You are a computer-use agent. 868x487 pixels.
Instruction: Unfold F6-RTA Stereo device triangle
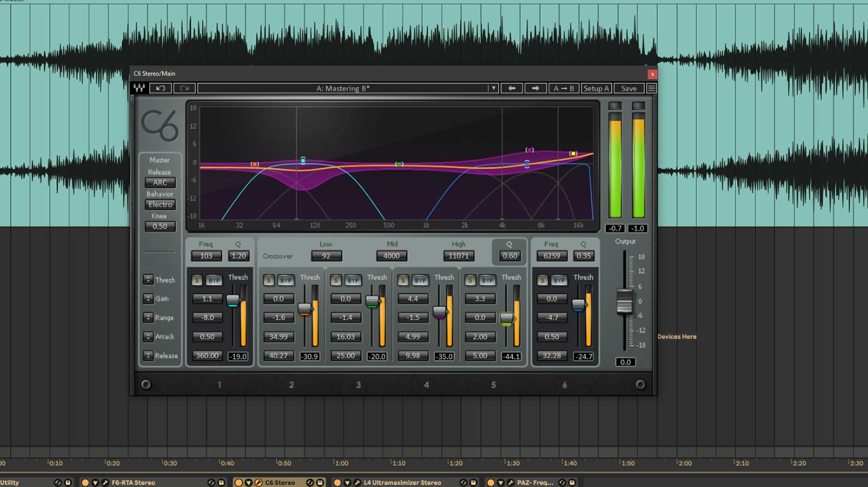click(95, 483)
